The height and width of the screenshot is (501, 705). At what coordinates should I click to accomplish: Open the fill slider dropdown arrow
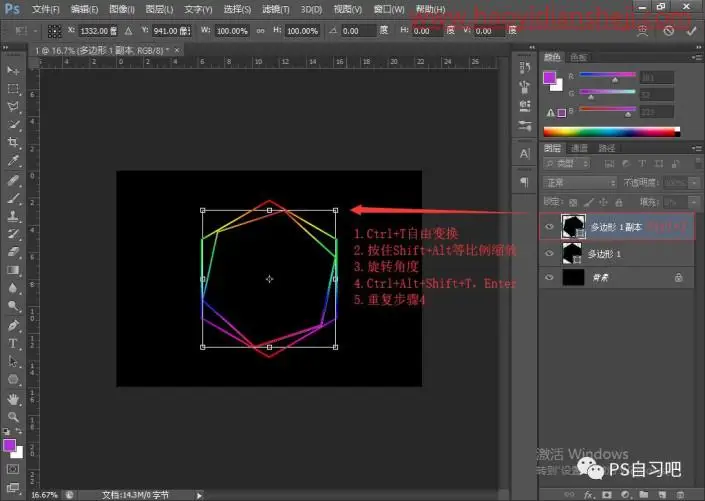[x=694, y=202]
